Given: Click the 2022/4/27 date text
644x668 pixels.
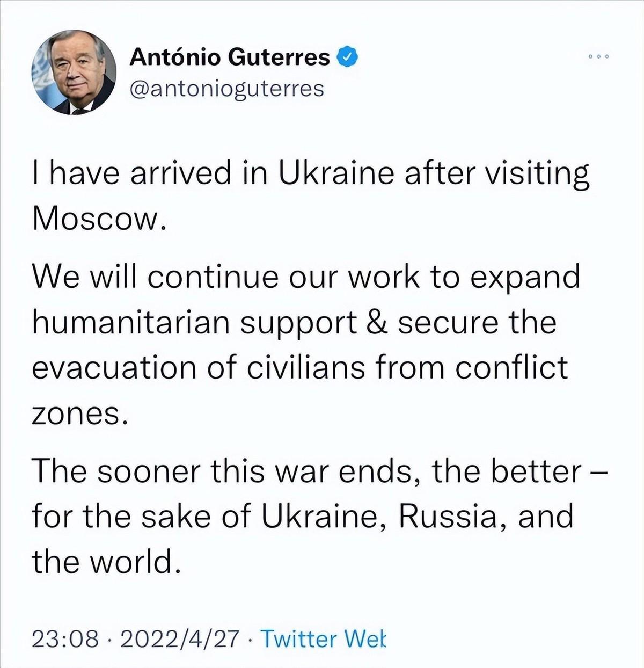Looking at the screenshot, I should (180, 639).
